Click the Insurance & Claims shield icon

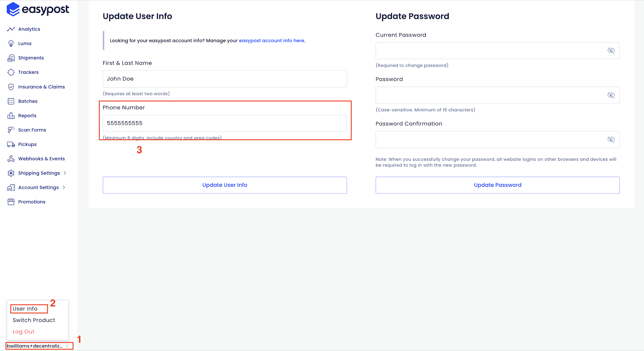pos(11,87)
